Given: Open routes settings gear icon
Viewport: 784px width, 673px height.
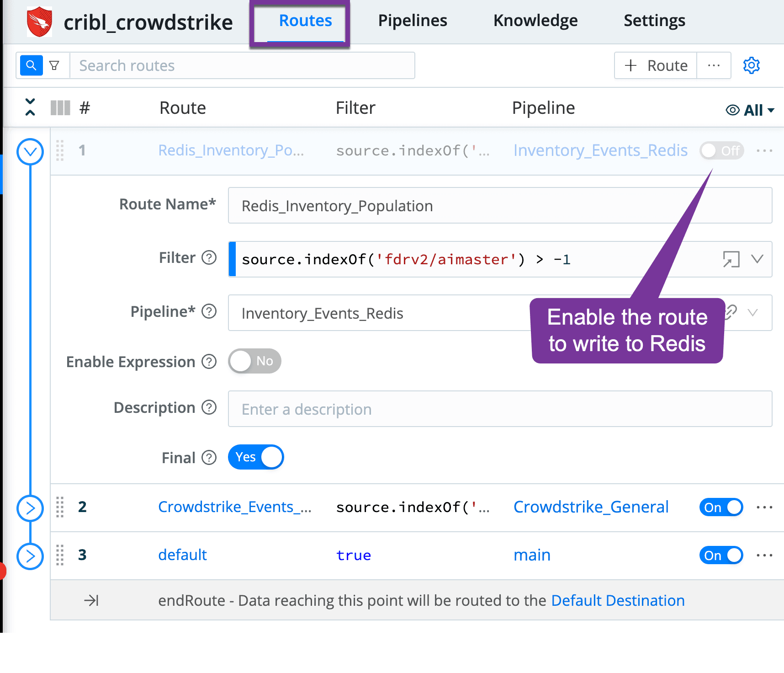Looking at the screenshot, I should coord(751,65).
